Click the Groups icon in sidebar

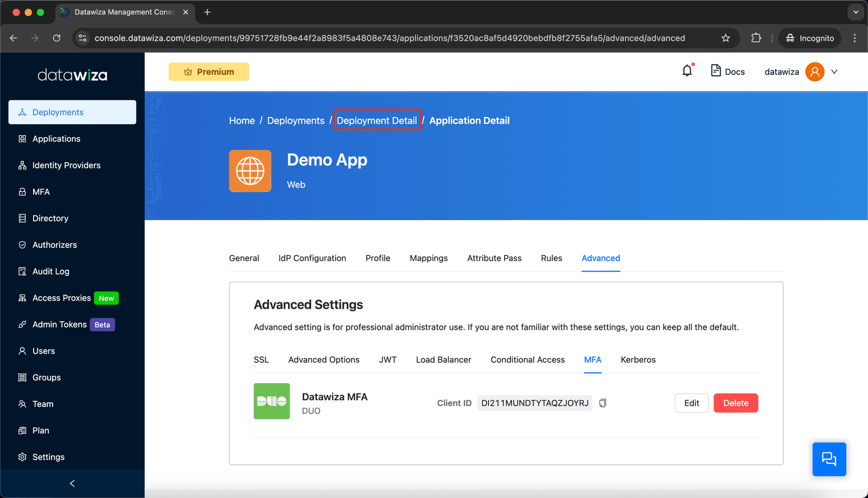(x=22, y=378)
